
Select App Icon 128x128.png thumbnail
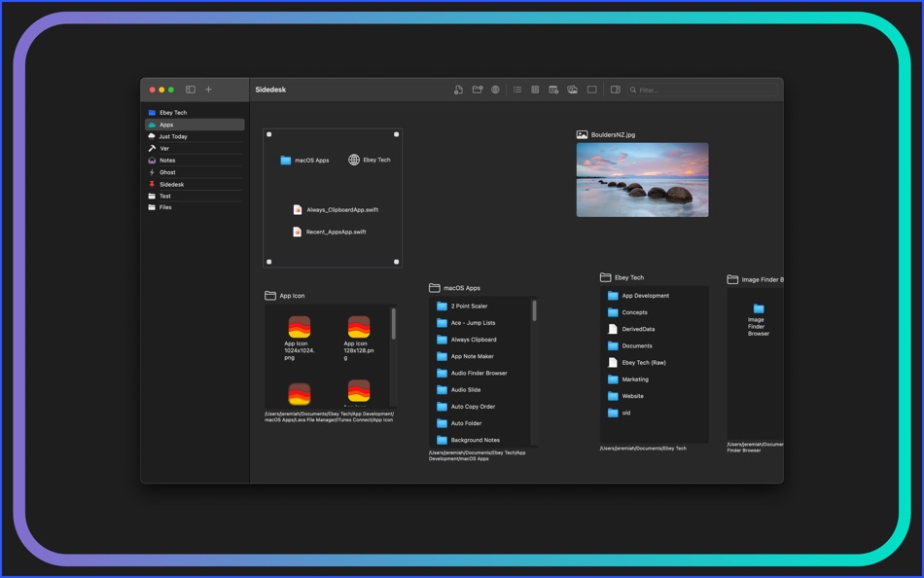pos(359,327)
